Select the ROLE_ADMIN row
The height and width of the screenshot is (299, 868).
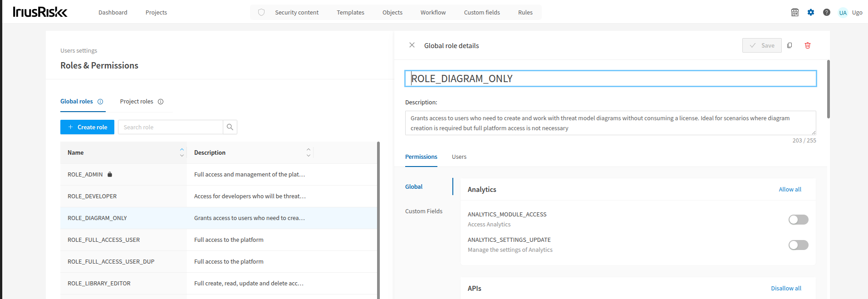(219, 174)
